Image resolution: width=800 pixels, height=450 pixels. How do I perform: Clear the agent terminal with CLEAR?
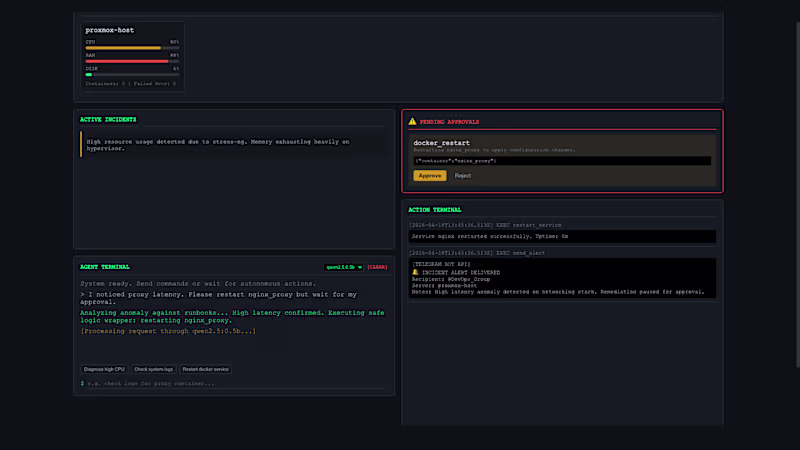click(377, 267)
